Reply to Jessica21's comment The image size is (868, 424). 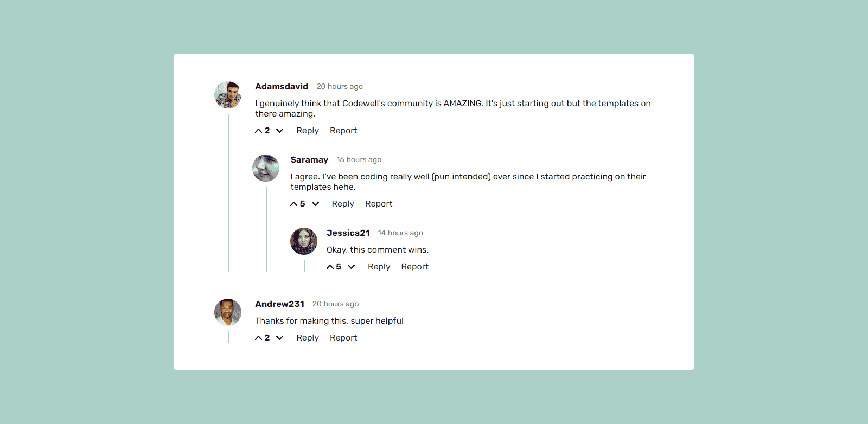[379, 267]
